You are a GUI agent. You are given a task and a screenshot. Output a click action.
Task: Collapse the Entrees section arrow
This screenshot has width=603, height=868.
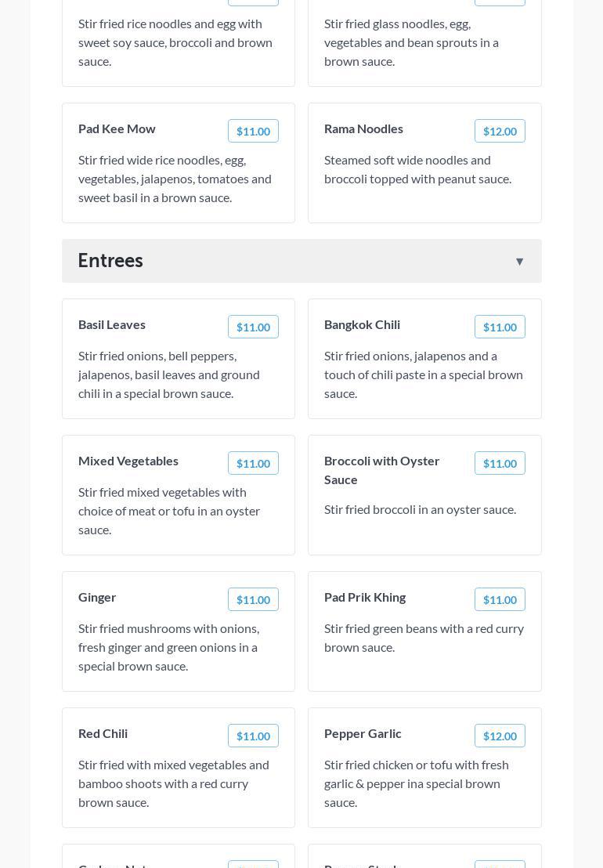[x=519, y=262]
